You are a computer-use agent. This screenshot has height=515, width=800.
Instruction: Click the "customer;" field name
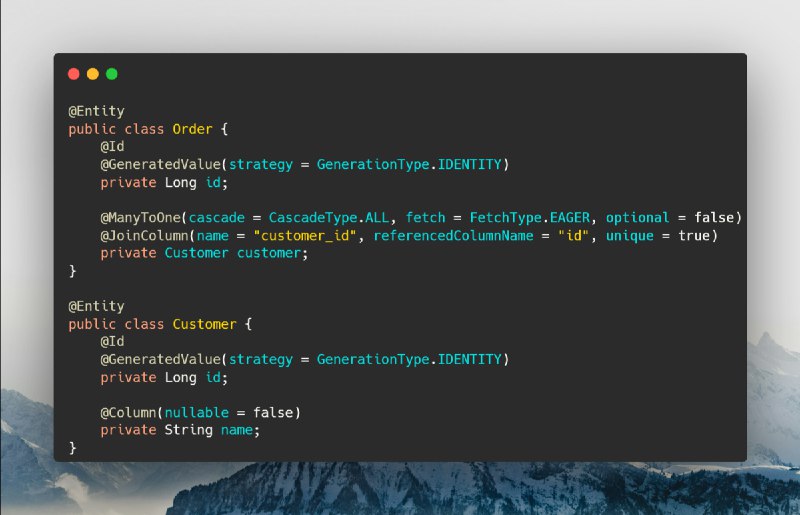click(272, 253)
